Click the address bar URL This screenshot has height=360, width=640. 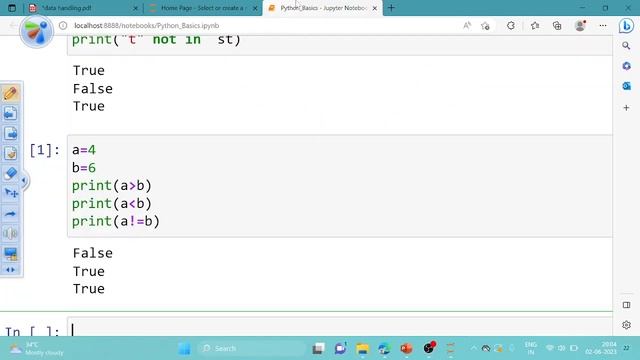(147, 25)
